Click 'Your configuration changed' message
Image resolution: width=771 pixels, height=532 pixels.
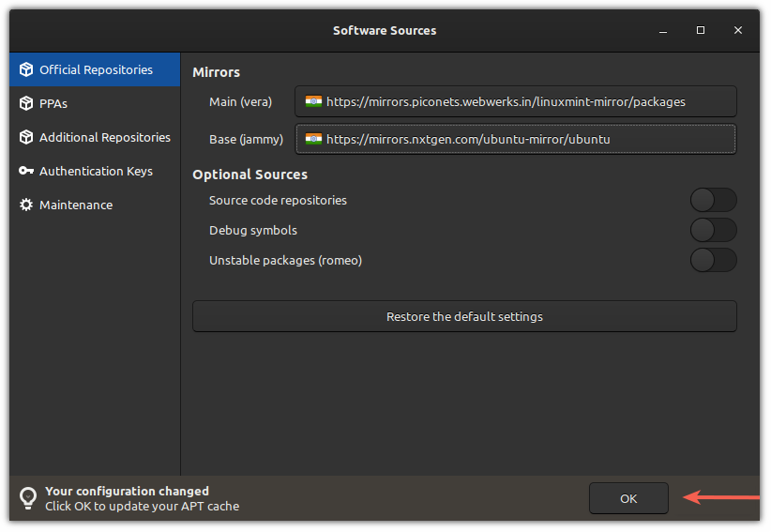pyautogui.click(x=127, y=492)
